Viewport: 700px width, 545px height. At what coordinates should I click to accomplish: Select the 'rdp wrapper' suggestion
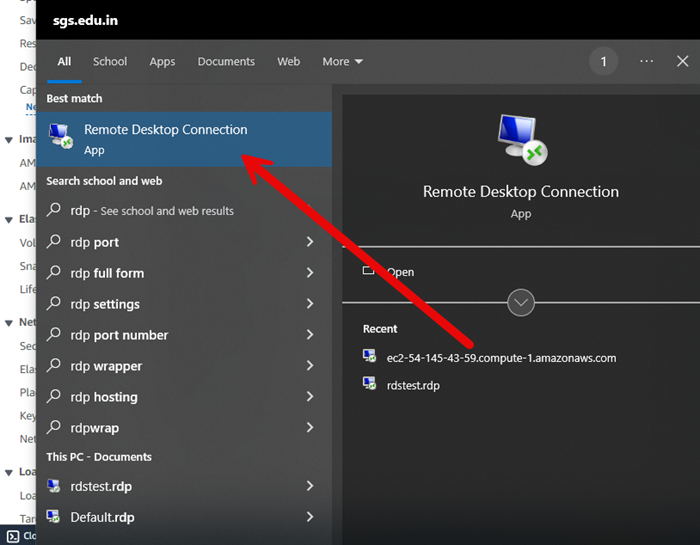pyautogui.click(x=184, y=366)
